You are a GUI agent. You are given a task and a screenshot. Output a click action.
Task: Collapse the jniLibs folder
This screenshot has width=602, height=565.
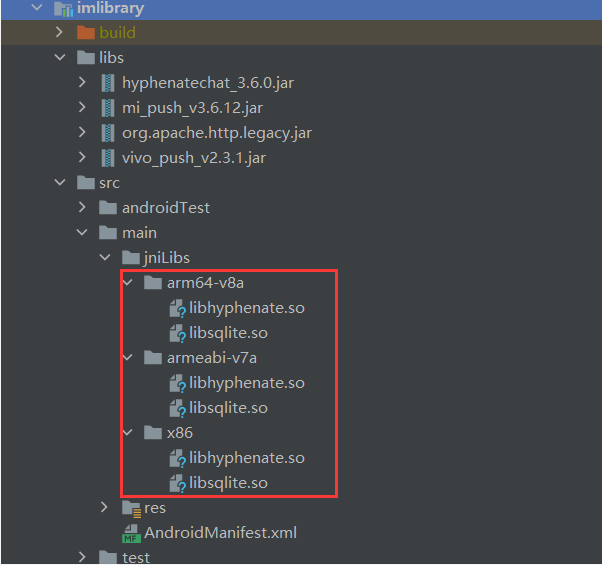pos(105,257)
